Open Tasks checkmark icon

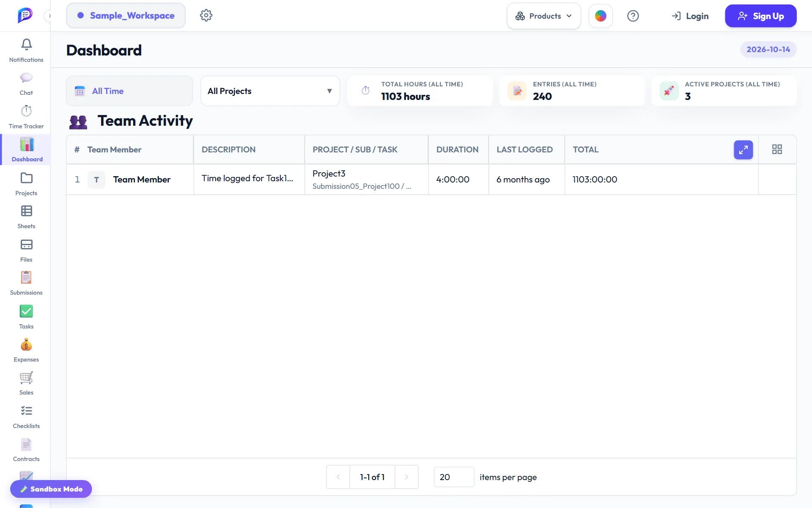[x=26, y=311]
